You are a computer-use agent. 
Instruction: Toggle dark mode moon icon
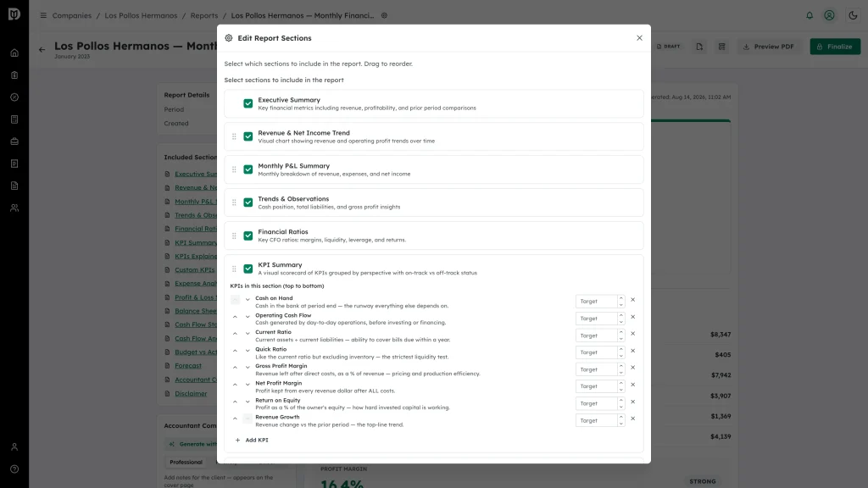[x=853, y=15]
